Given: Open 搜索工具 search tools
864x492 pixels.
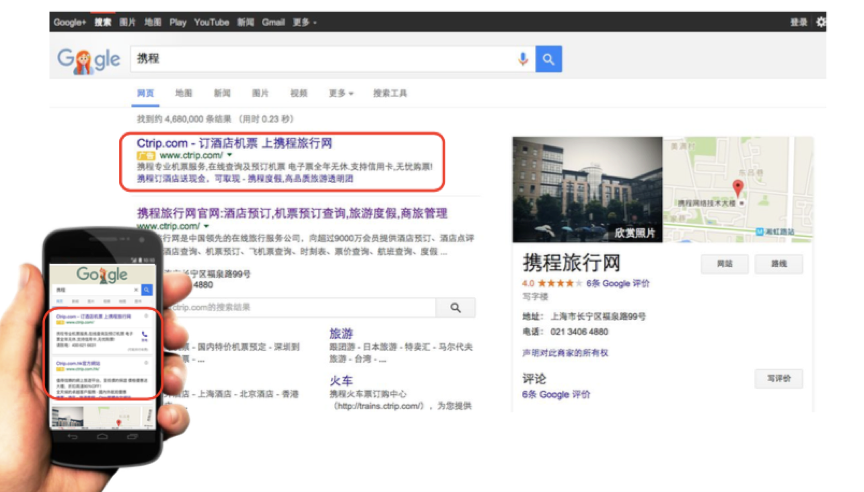Looking at the screenshot, I should (x=390, y=93).
